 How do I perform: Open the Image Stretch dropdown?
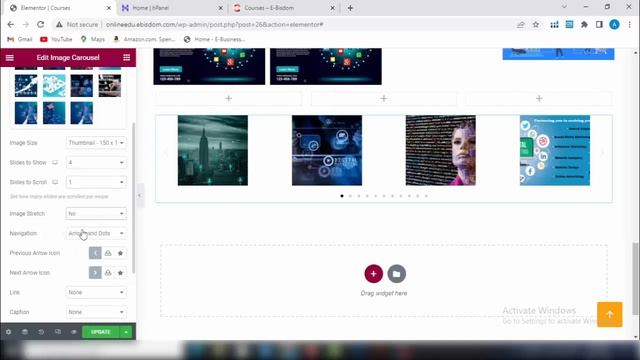coord(96,213)
